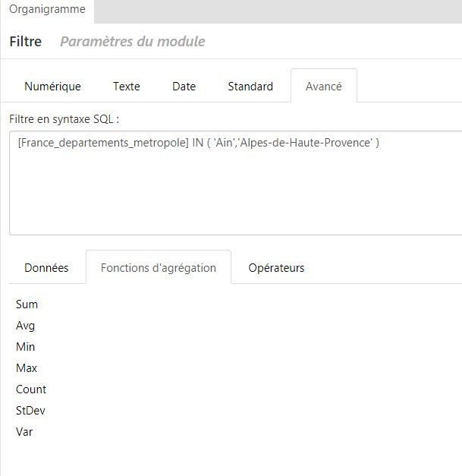Viewport: 462px width, 476px height.
Task: Switch to the Opérateurs tab
Action: 276,268
